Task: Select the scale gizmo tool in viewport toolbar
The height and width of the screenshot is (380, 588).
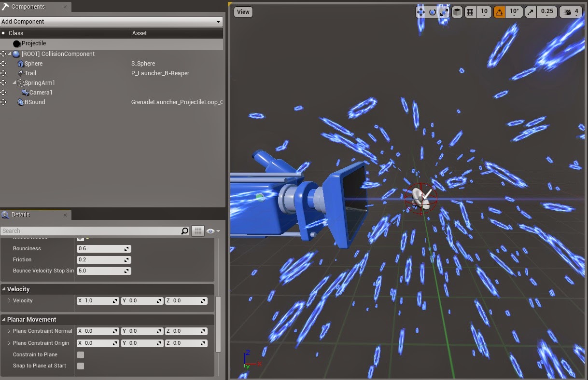Action: [444, 12]
